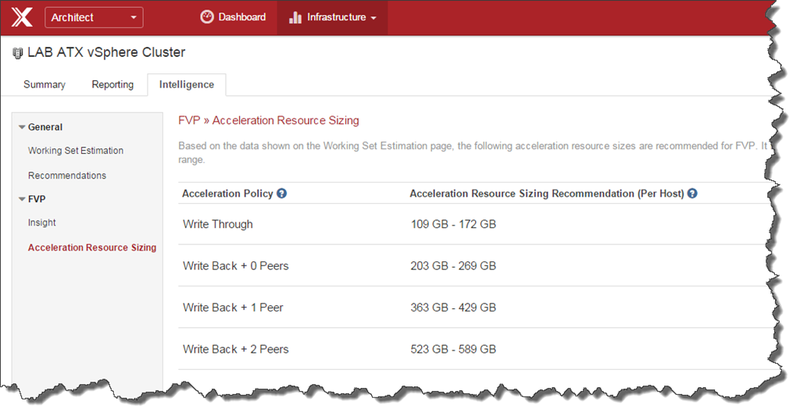Click Acceleration Resource Sizing Recommendation header
The image size is (800, 416).
547,193
